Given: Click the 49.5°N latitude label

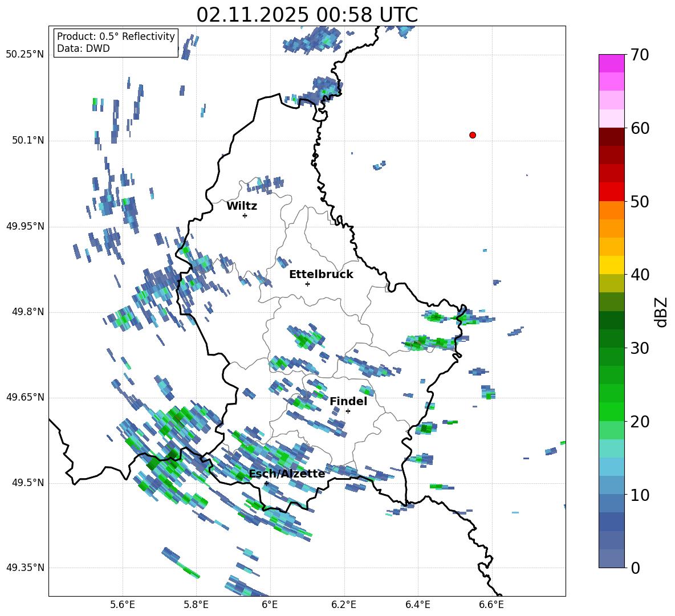Looking at the screenshot, I should click(x=29, y=483).
